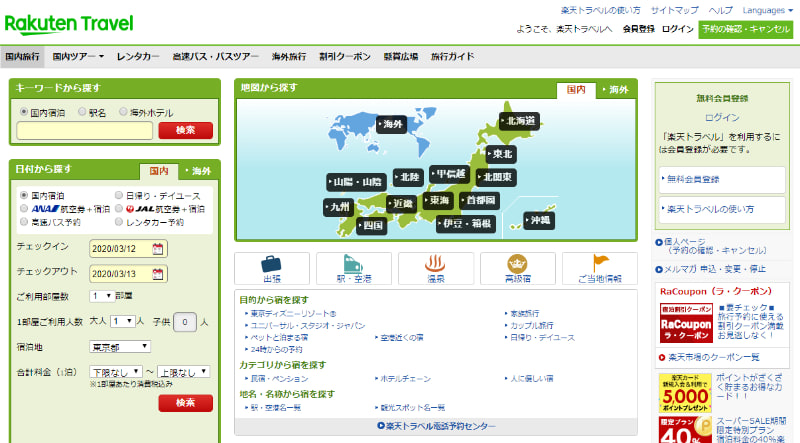Select 海外 label on world map
This screenshot has width=800, height=443.
click(391, 124)
